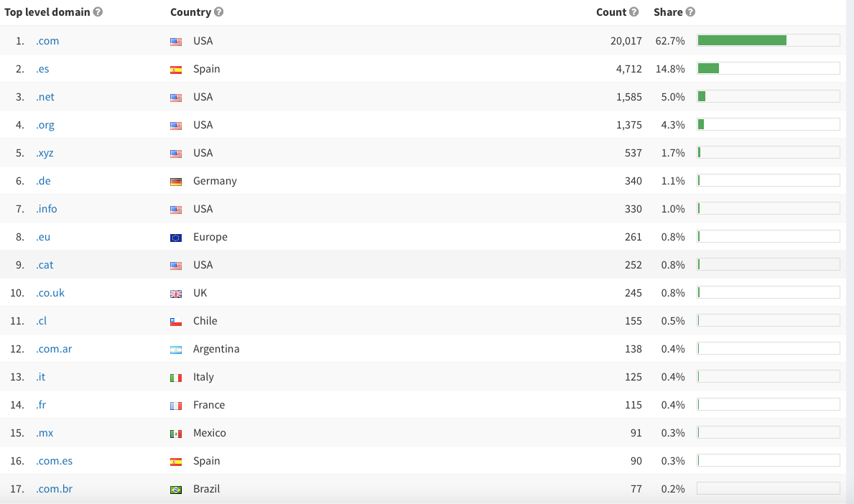Click the Count column help icon

click(x=633, y=12)
